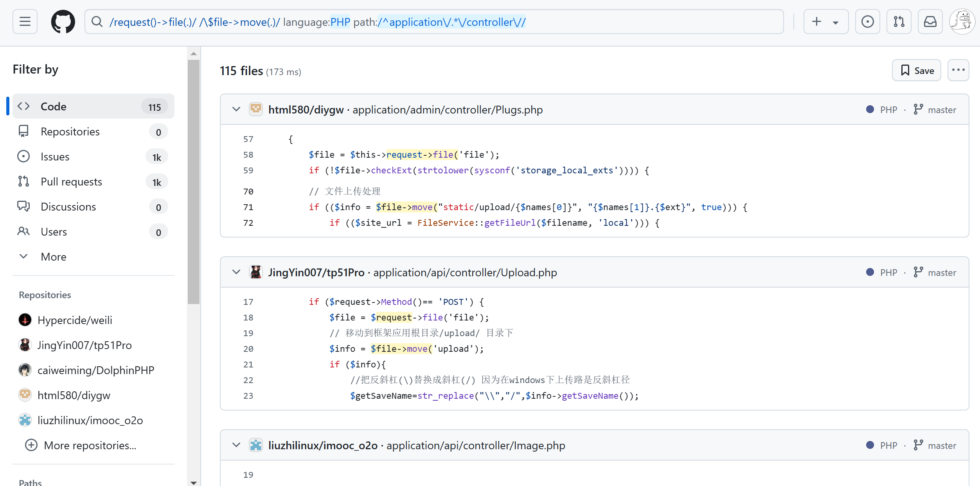Open html580/diygw repository link in results

click(x=306, y=110)
